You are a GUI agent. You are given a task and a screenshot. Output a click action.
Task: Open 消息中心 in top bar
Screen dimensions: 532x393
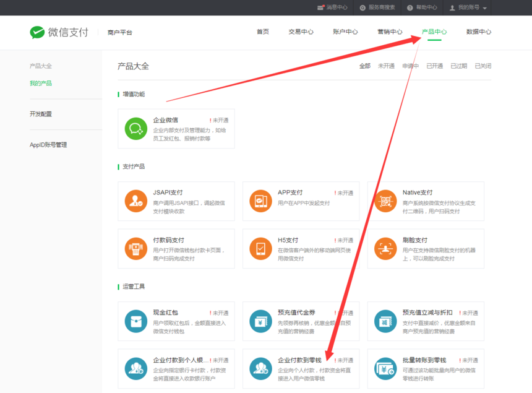332,7
